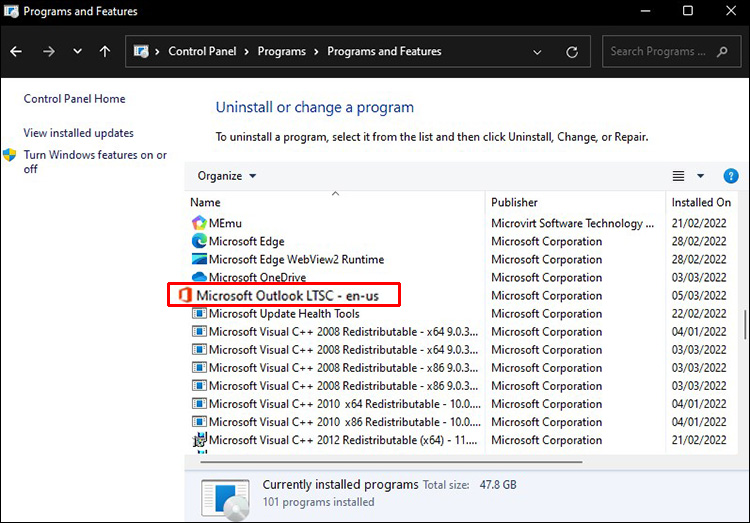Click the Office icon beside Outlook LTSC
Screen dimensions: 750x523
tap(185, 295)
